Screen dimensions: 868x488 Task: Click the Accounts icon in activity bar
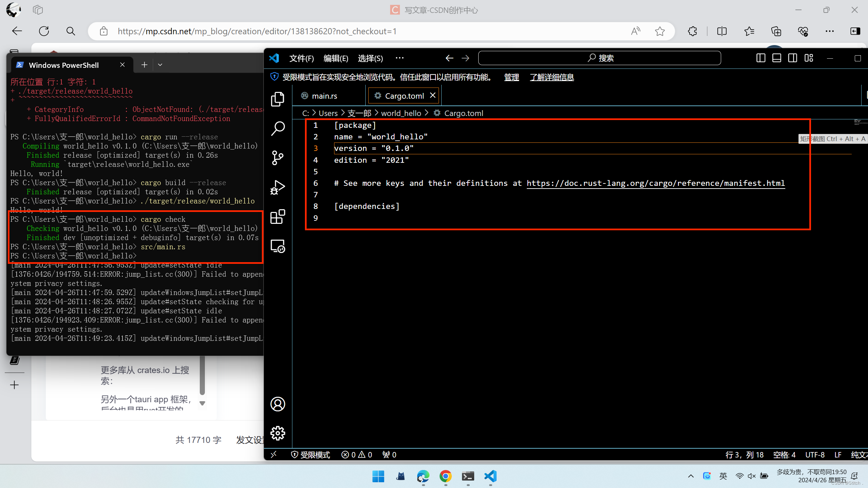pos(277,404)
